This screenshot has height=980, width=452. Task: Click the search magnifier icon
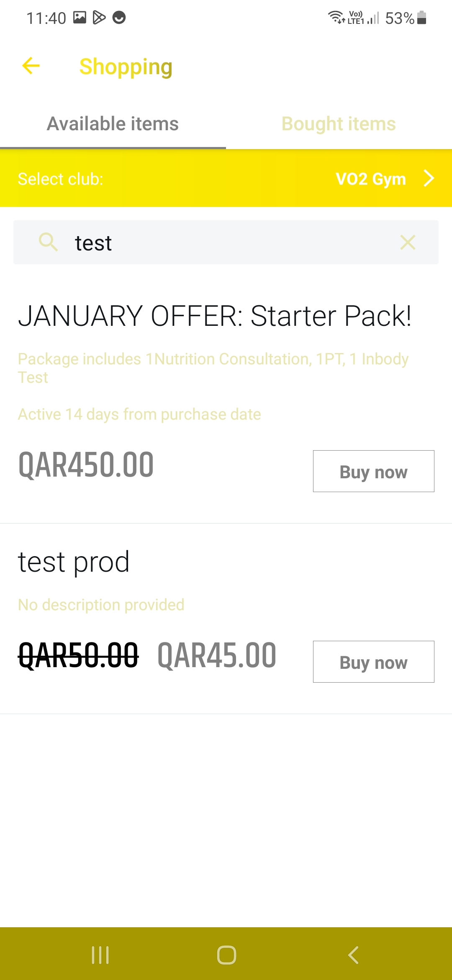click(48, 242)
